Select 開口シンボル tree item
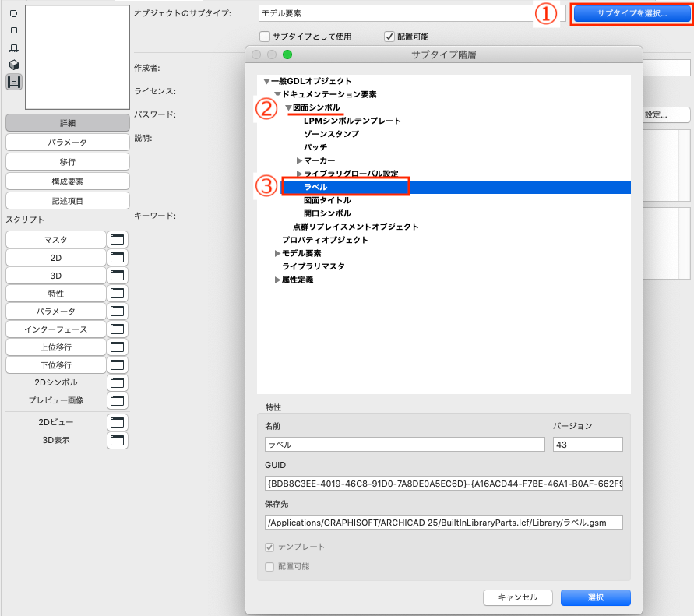 (x=327, y=213)
